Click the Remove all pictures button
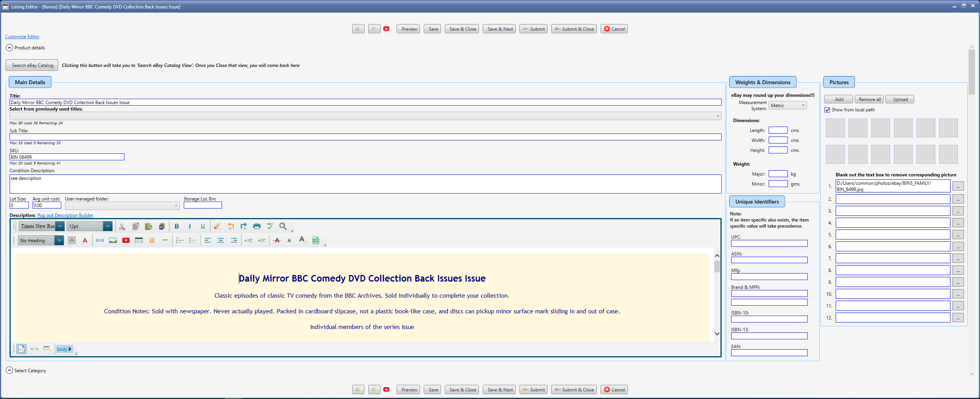This screenshot has width=980, height=399. [869, 99]
